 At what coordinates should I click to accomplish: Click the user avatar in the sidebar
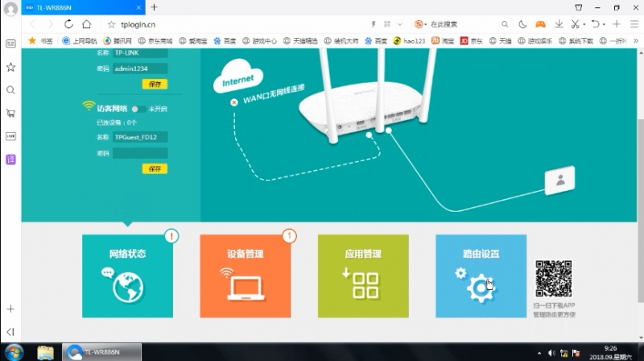(x=10, y=9)
